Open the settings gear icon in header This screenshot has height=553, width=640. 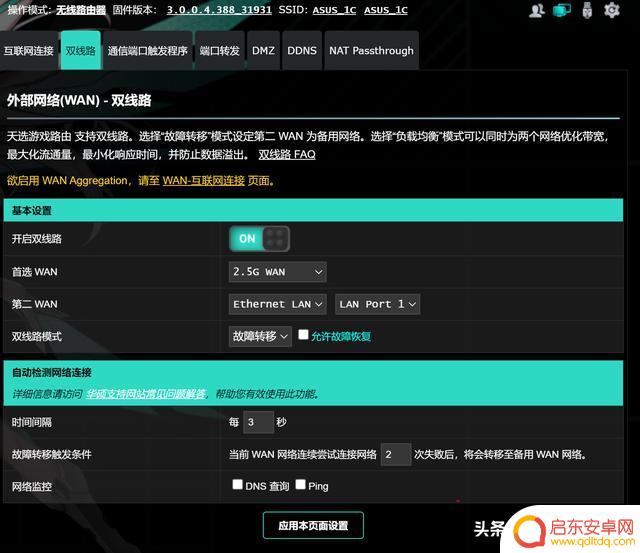point(611,10)
